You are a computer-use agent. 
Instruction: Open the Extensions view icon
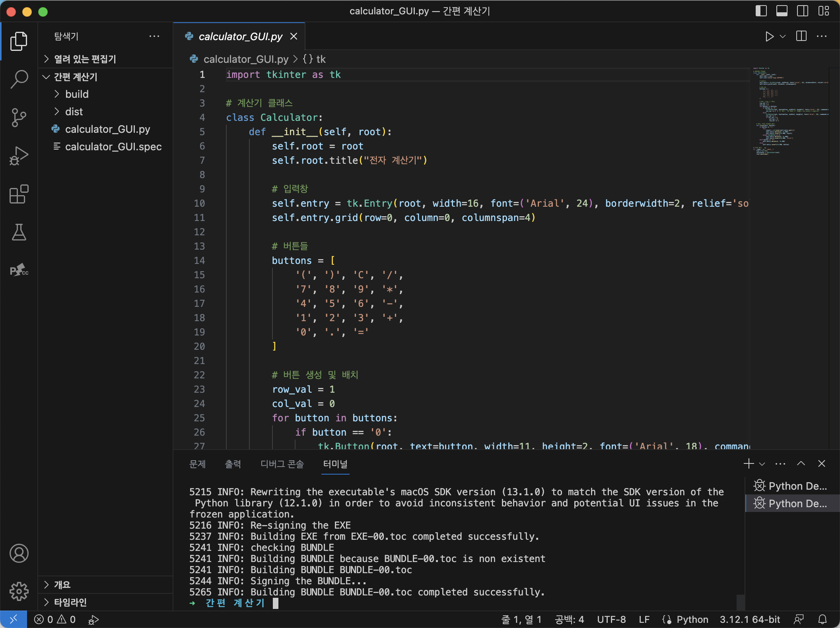(x=19, y=194)
